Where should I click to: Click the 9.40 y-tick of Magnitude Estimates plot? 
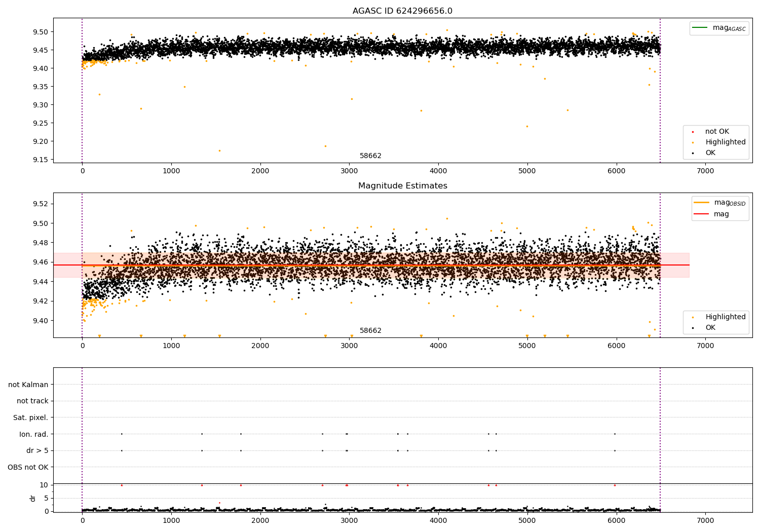[x=40, y=320]
